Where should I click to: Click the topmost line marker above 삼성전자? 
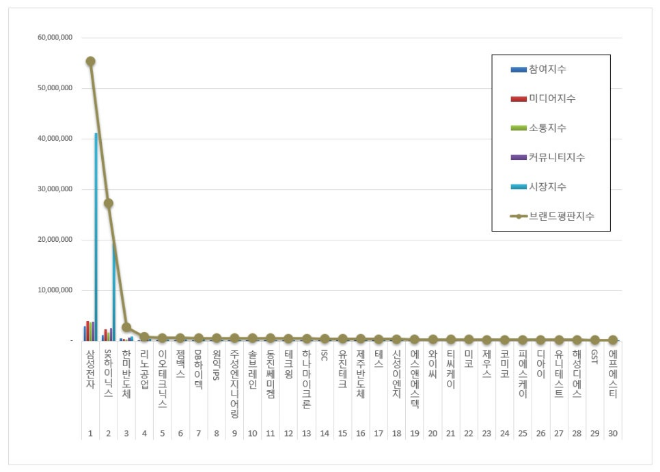(x=91, y=61)
